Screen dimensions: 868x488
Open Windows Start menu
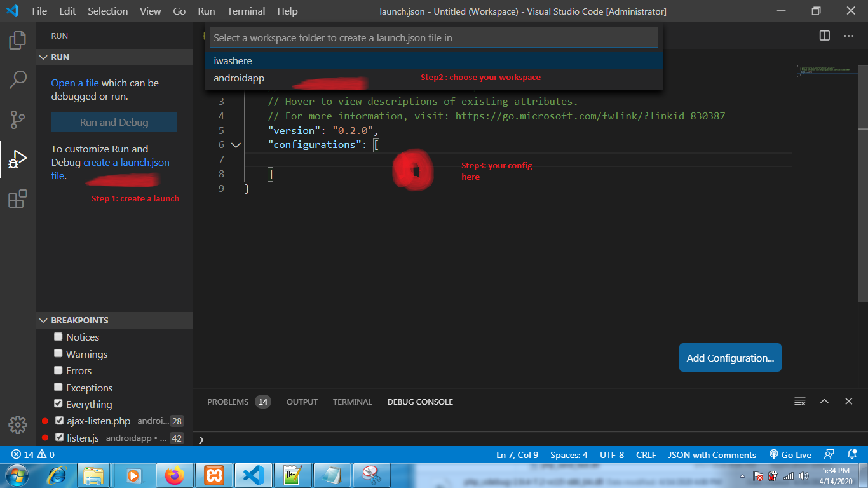[16, 475]
